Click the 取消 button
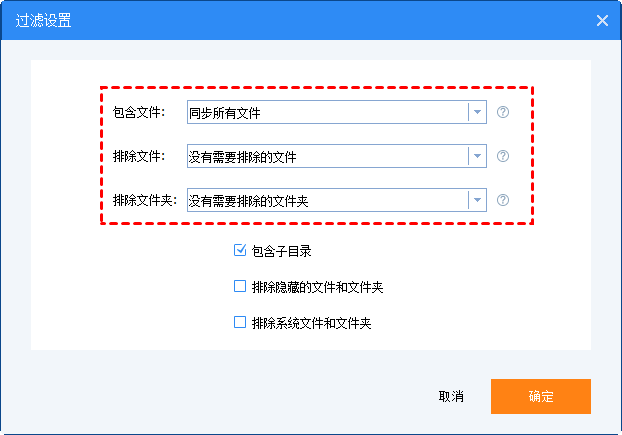 click(451, 396)
